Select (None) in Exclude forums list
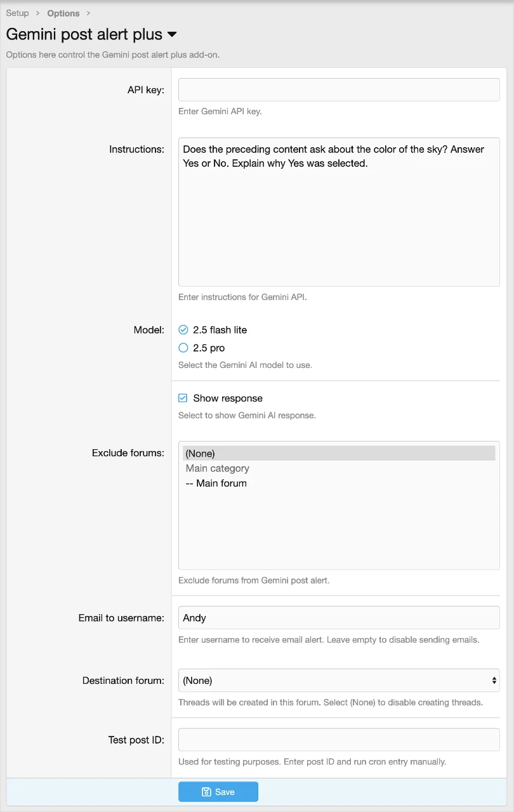This screenshot has height=812, width=514. pyautogui.click(x=201, y=454)
